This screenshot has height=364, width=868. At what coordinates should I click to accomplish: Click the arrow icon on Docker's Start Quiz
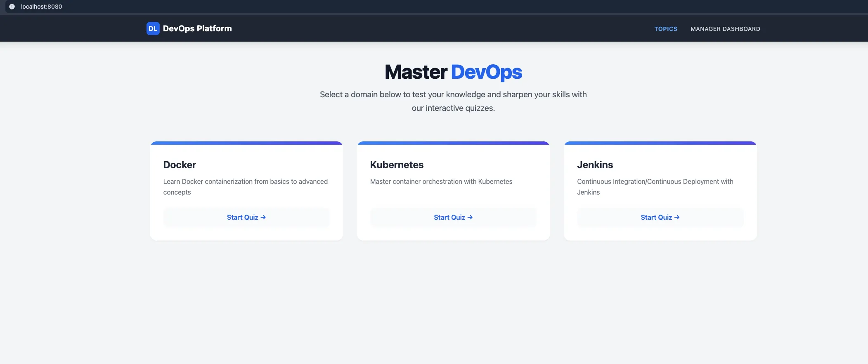click(263, 217)
